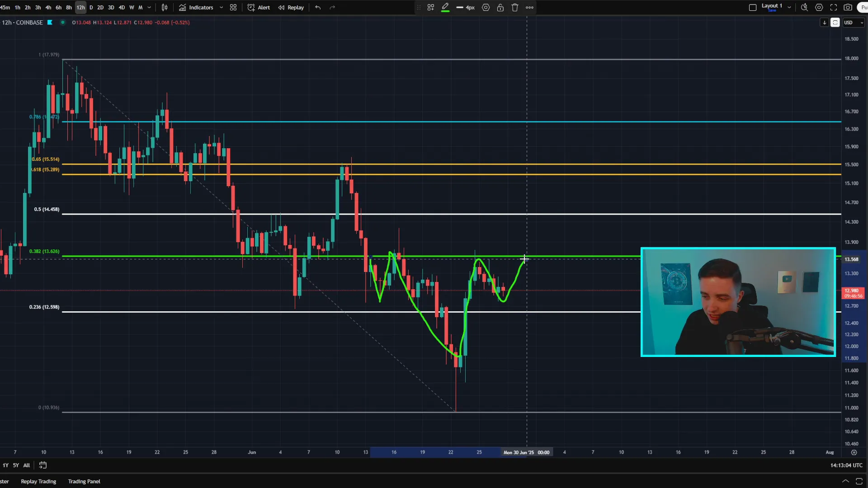Image resolution: width=868 pixels, height=488 pixels.
Task: Click the 0.65 (15.514) fib label
Action: (x=45, y=159)
